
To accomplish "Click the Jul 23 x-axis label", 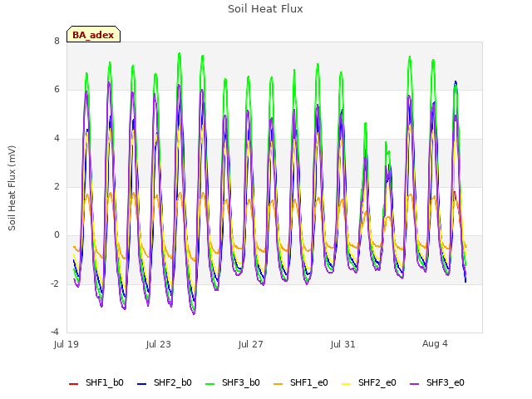I will (159, 344).
